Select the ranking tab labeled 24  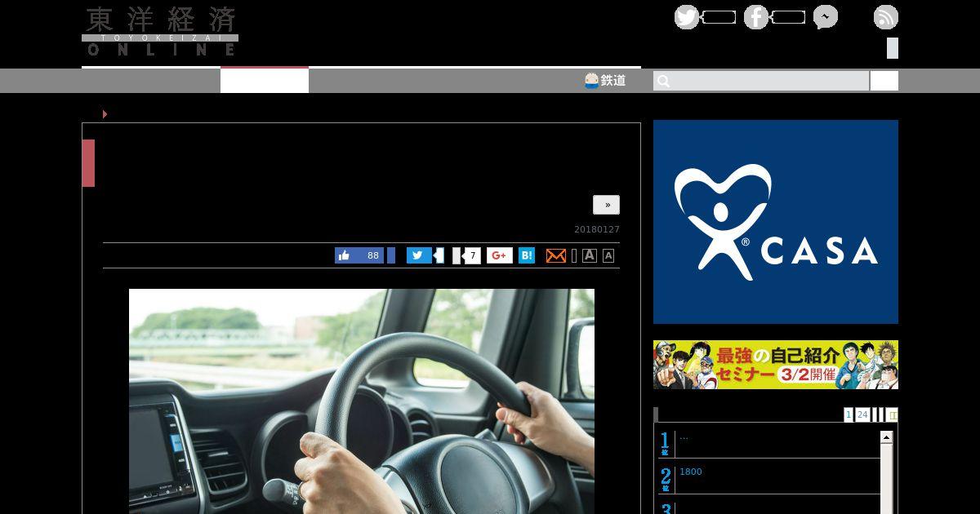point(862,414)
